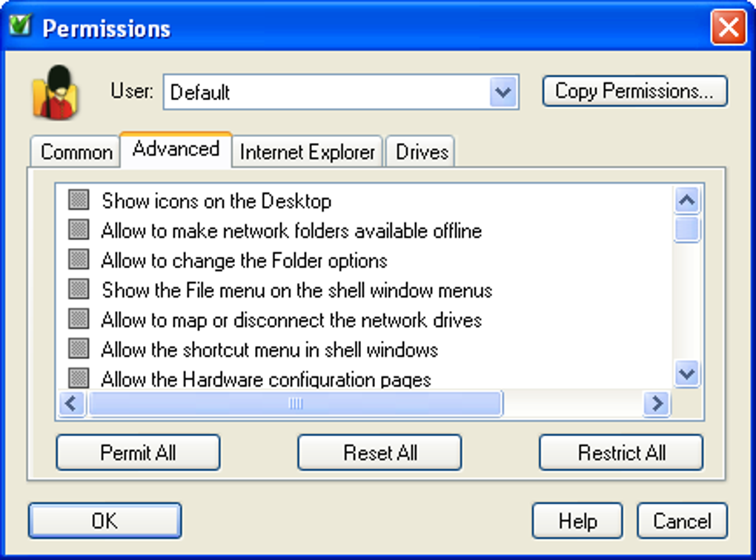Enable Allow the Hardware configuration pages
This screenshot has height=560, width=756.
pos(77,379)
